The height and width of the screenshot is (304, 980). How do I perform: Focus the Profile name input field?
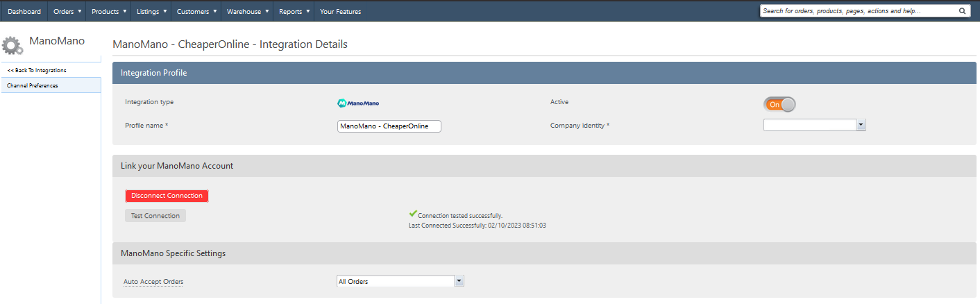pyautogui.click(x=389, y=126)
